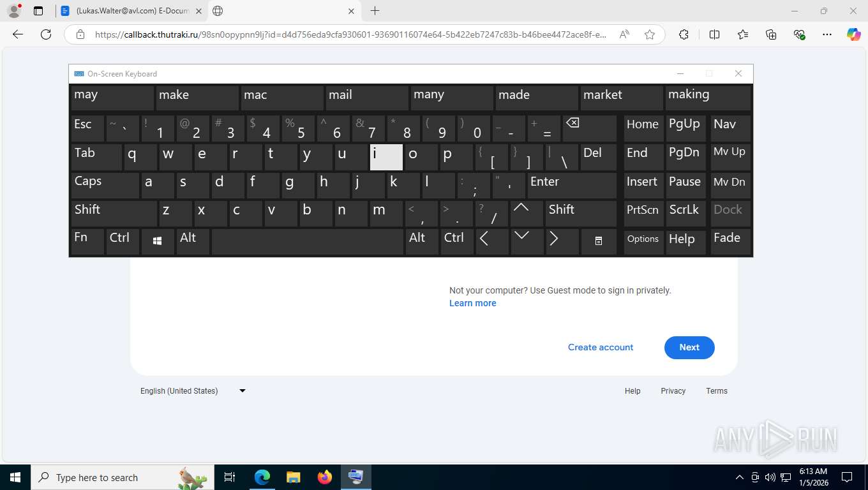Click the PrtScn key on keyboard
868x490 pixels.
point(643,213)
